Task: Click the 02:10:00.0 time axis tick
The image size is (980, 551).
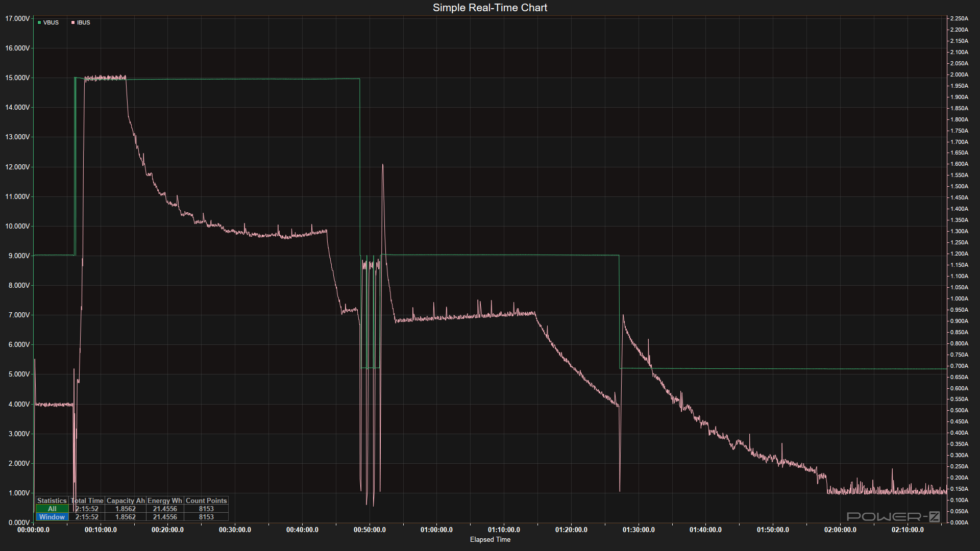Action: (908, 530)
